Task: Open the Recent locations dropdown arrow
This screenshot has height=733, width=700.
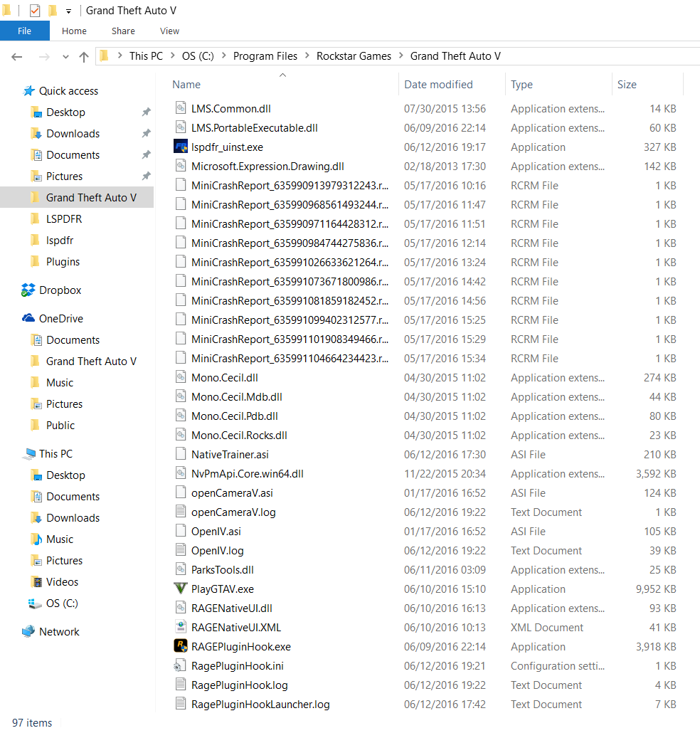Action: 65,56
